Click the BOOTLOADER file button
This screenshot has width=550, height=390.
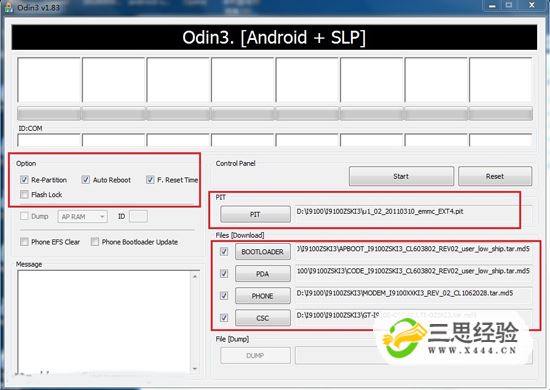tap(263, 252)
